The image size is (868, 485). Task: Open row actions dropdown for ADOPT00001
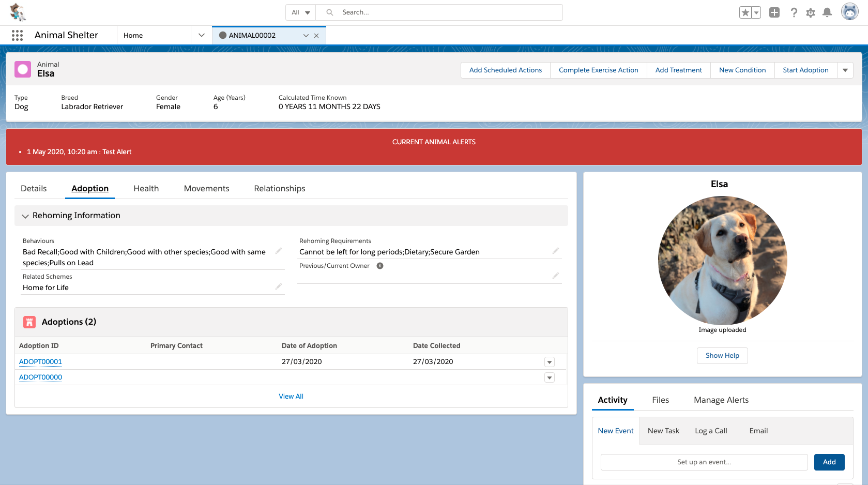(x=550, y=362)
